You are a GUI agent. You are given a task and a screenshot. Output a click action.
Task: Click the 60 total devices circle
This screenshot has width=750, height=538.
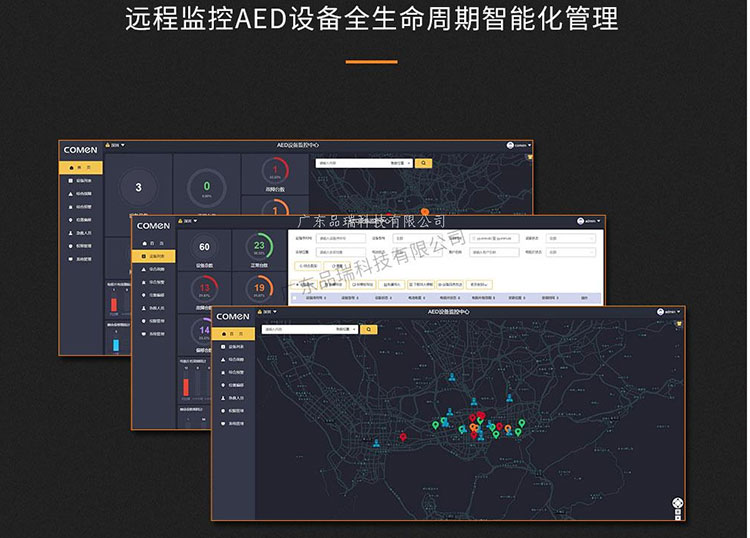point(204,247)
